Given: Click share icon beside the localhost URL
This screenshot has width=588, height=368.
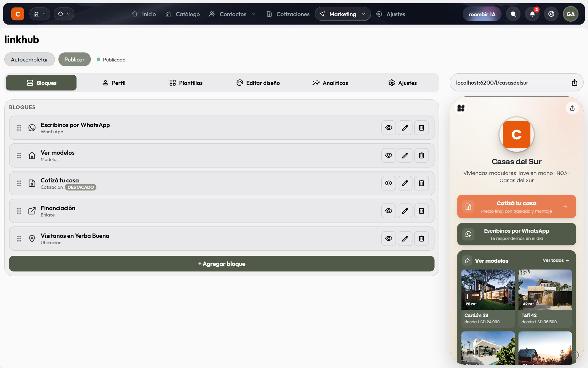Looking at the screenshot, I should click(x=574, y=83).
